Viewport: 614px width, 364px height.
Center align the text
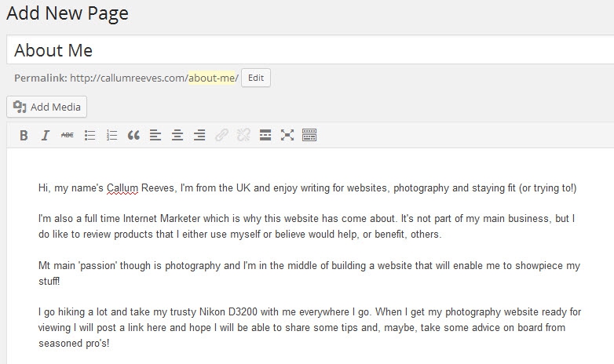177,136
